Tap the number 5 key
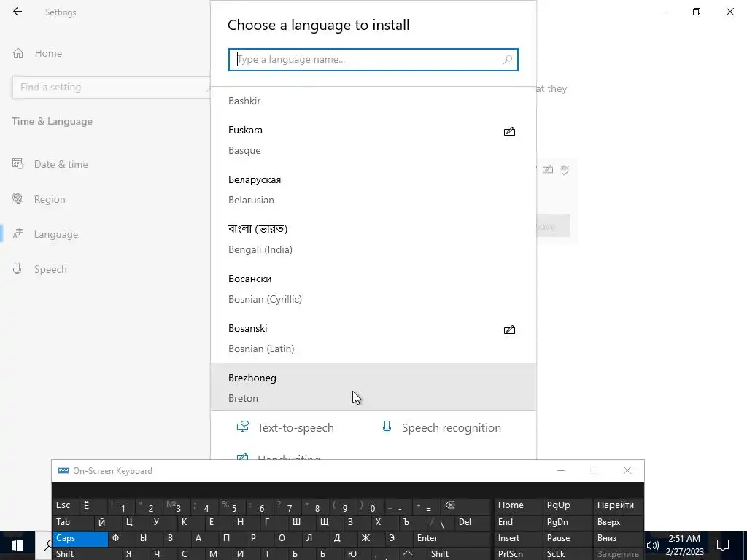 [233, 505]
